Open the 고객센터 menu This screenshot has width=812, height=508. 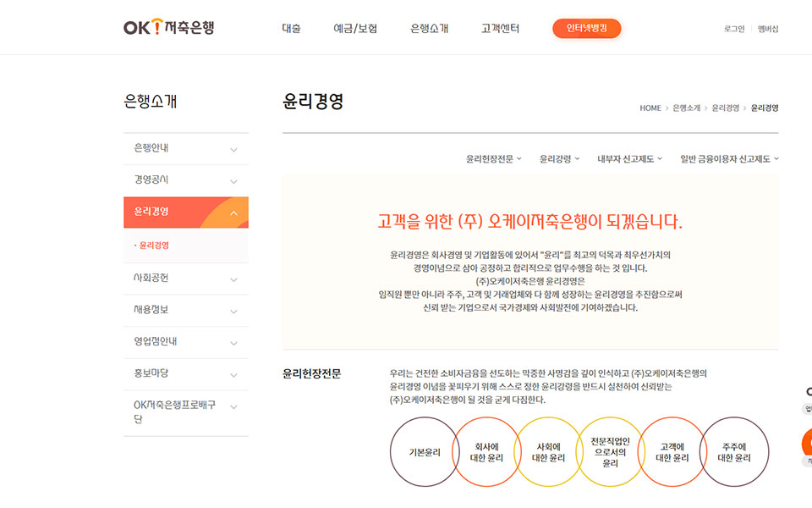click(x=500, y=29)
